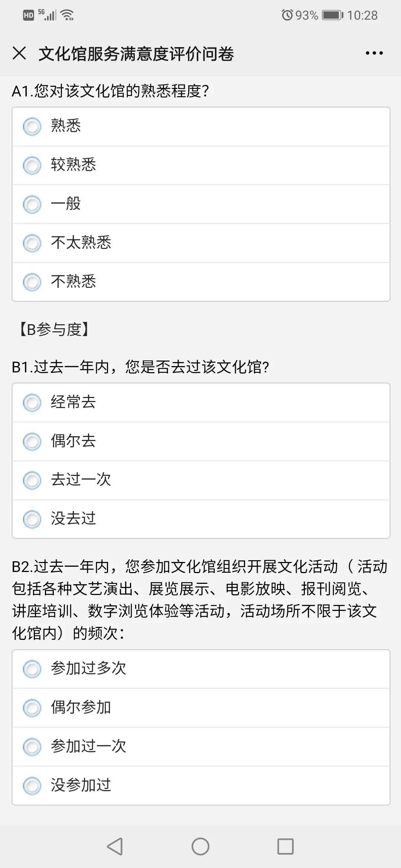Tap the alarm clock status icon
The width and height of the screenshot is (401, 868).
tap(287, 15)
